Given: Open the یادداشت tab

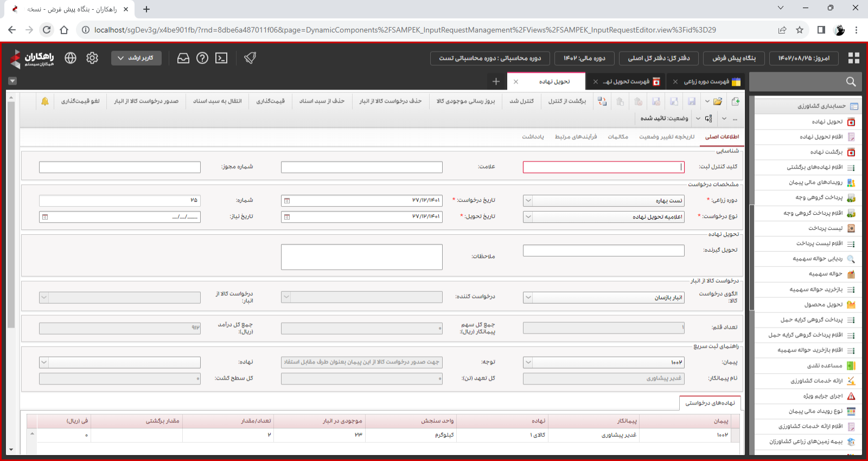Looking at the screenshot, I should click(533, 137).
